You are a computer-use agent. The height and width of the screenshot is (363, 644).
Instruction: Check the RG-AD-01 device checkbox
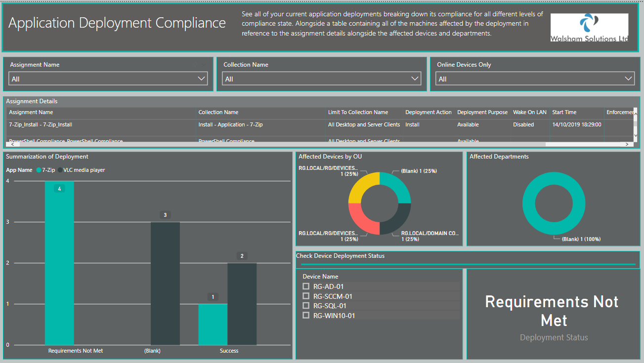point(306,286)
